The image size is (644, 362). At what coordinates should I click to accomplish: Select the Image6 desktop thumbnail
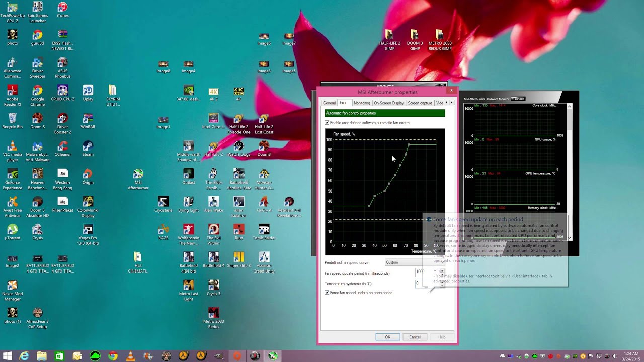[264, 40]
